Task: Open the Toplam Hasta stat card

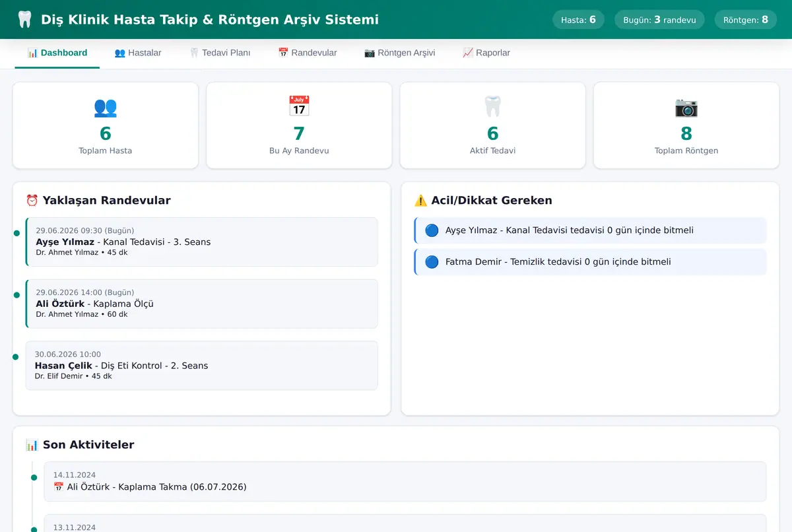Action: (x=106, y=125)
